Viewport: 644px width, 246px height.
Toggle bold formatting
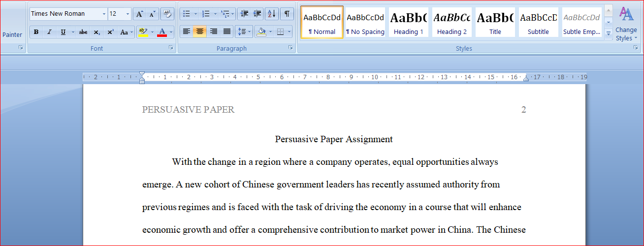coord(36,32)
